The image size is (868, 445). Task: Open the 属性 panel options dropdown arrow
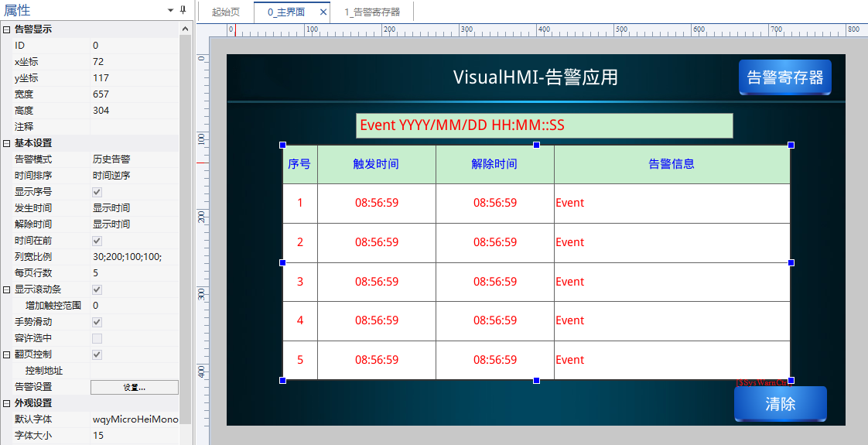click(x=171, y=10)
